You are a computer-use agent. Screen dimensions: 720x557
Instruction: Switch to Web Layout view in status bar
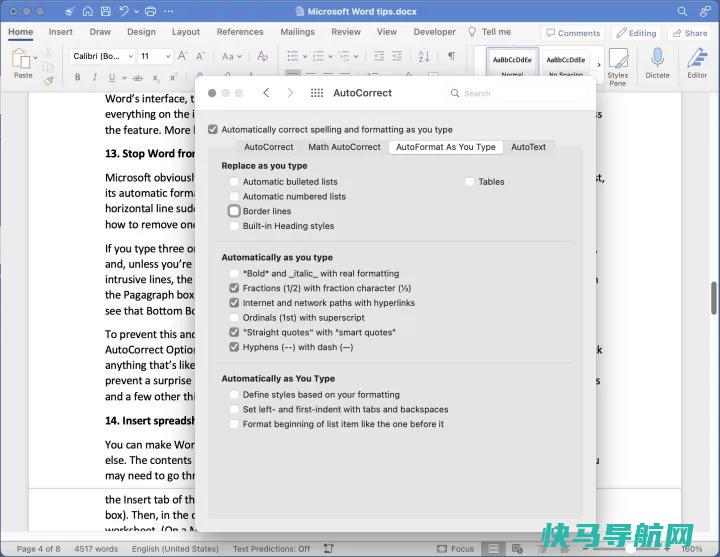[x=518, y=549]
